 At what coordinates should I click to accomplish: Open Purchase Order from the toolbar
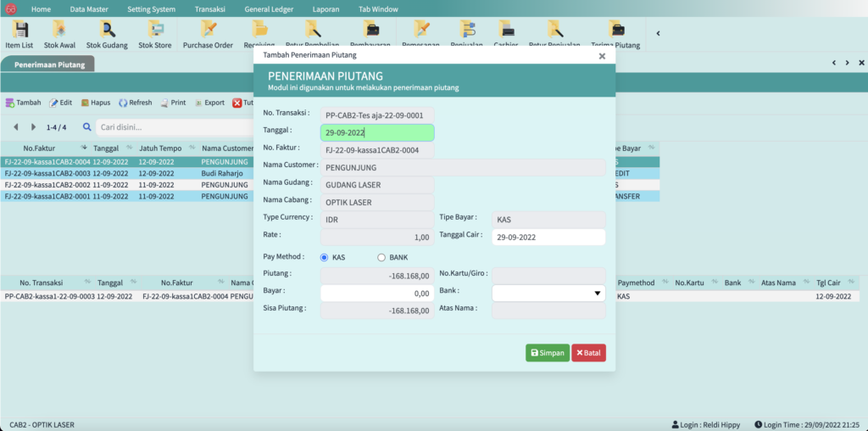point(208,34)
